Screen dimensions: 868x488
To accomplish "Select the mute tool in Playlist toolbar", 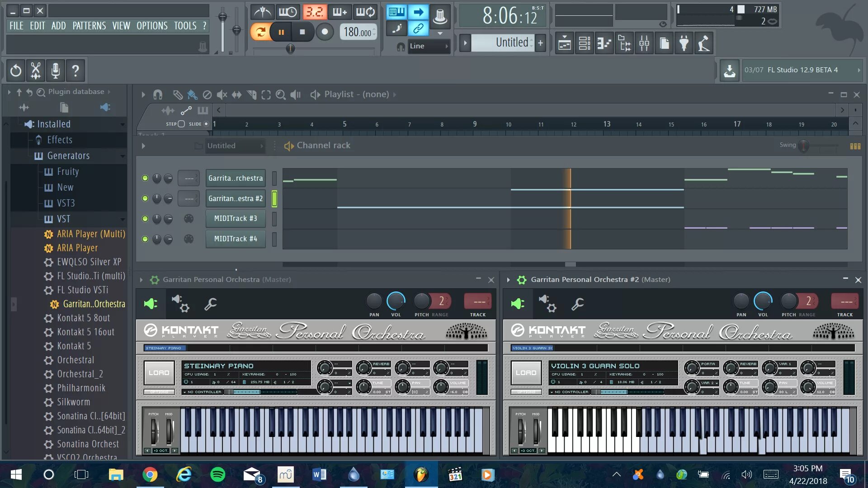I will (222, 94).
